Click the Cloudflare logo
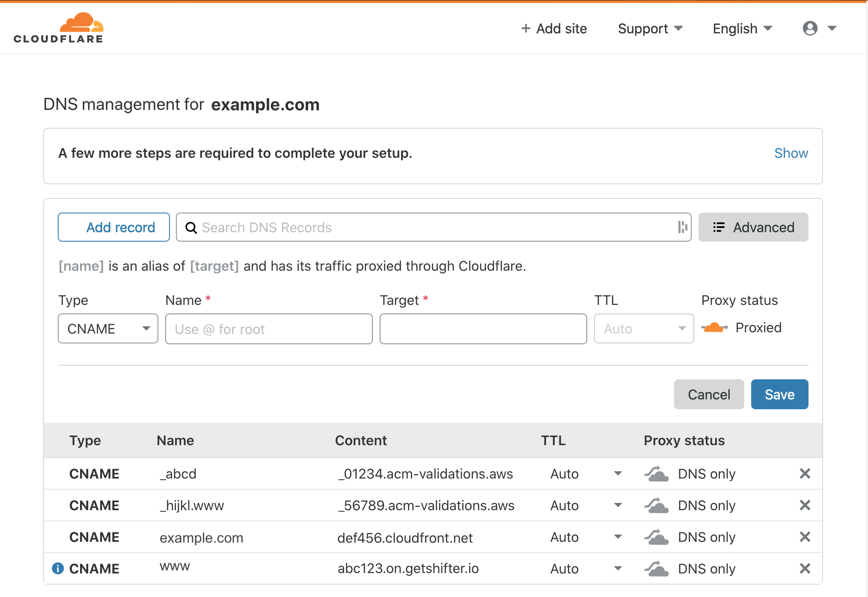This screenshot has height=597, width=868. [59, 28]
